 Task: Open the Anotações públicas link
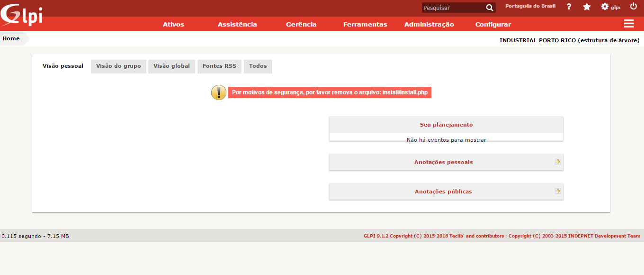click(x=443, y=192)
